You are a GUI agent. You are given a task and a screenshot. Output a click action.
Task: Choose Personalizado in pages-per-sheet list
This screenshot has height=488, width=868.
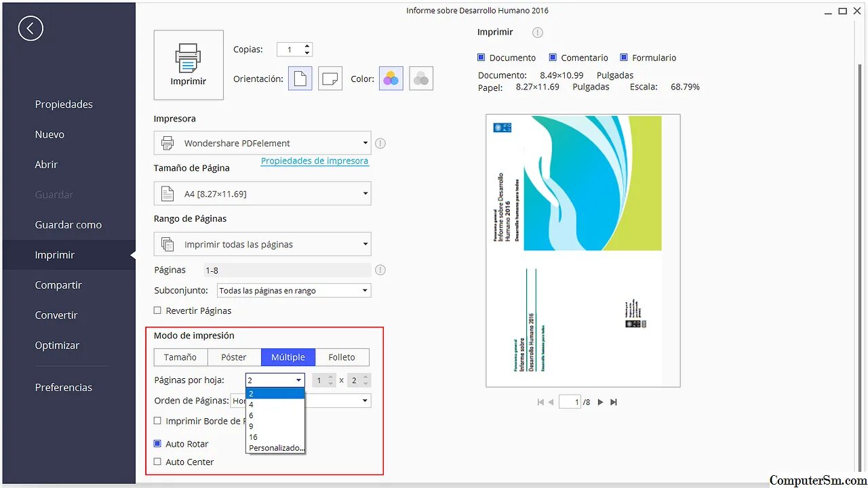(275, 448)
